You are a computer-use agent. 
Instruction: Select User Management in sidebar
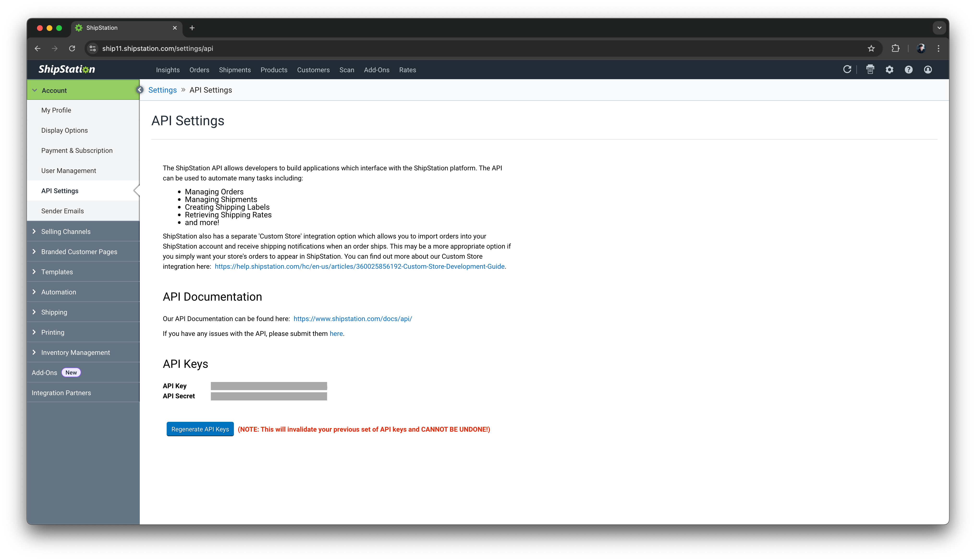[x=68, y=171]
